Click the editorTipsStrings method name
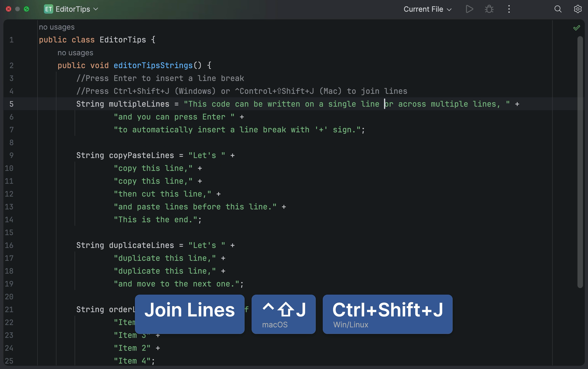588x369 pixels. [x=153, y=65]
